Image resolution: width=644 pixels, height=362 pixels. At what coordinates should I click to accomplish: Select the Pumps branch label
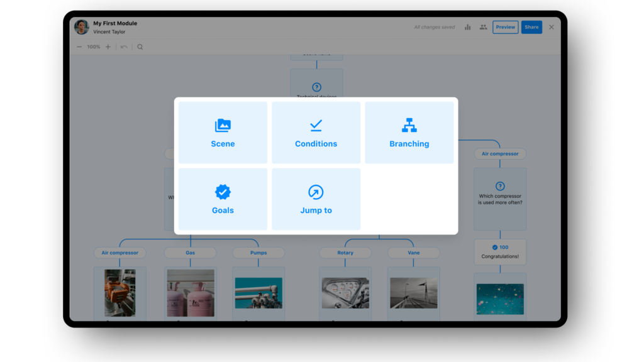(x=258, y=253)
